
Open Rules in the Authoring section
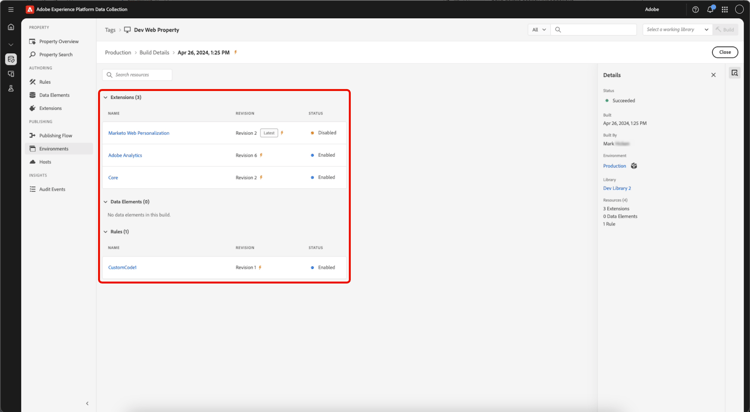click(x=45, y=82)
